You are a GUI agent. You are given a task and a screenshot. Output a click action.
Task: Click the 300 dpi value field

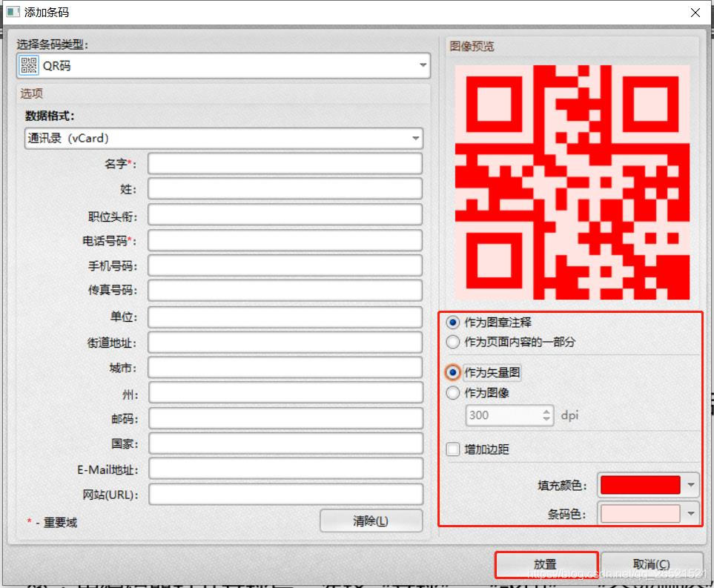503,415
